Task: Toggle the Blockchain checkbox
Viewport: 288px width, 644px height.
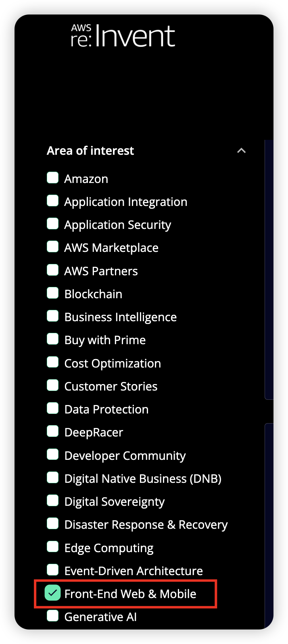Action: (x=53, y=293)
